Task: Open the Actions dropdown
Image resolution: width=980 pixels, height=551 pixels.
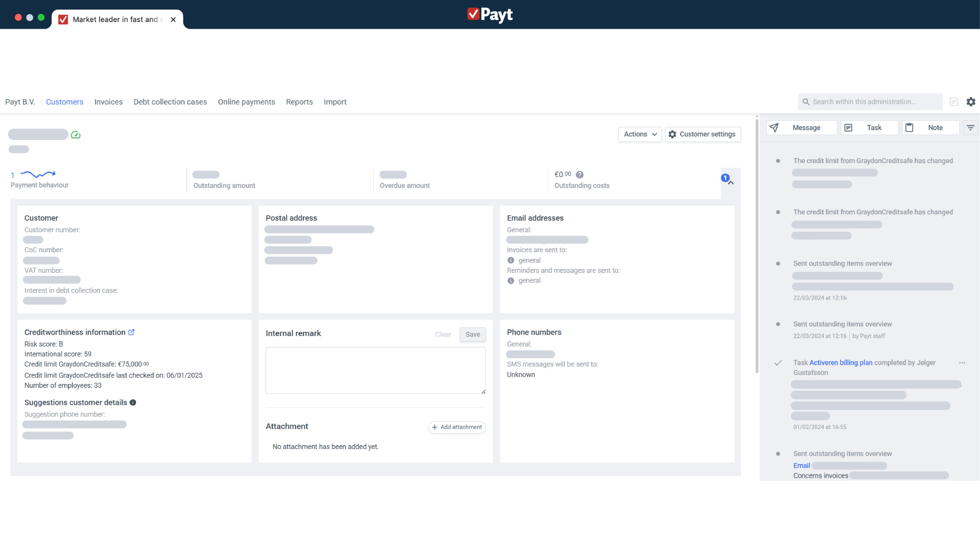Action: (640, 135)
